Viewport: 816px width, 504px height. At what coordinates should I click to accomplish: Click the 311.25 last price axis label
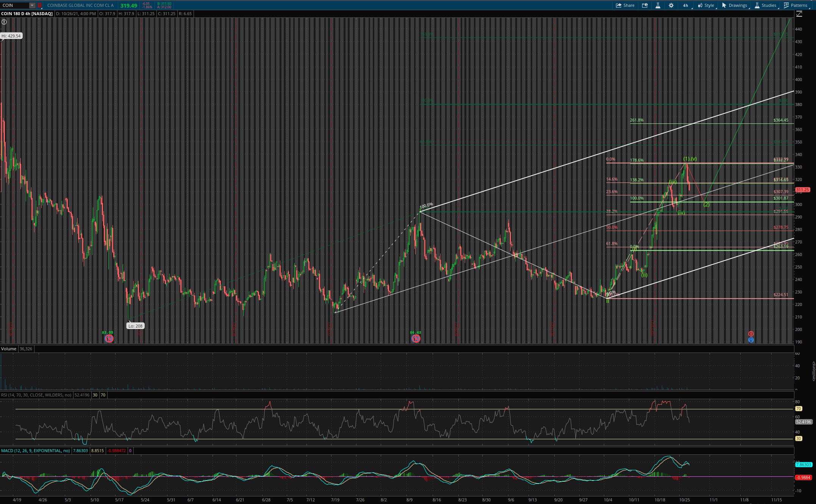[802, 190]
